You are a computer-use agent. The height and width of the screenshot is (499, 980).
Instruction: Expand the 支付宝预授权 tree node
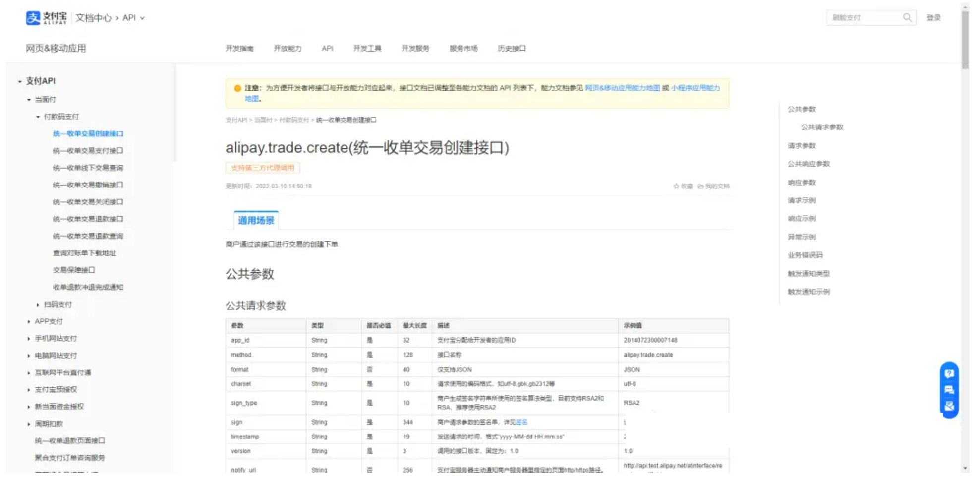pos(29,390)
